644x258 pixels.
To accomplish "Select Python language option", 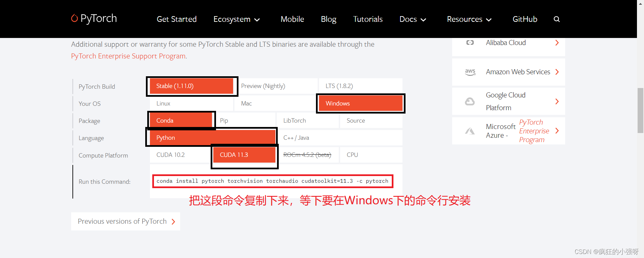I will [x=213, y=138].
